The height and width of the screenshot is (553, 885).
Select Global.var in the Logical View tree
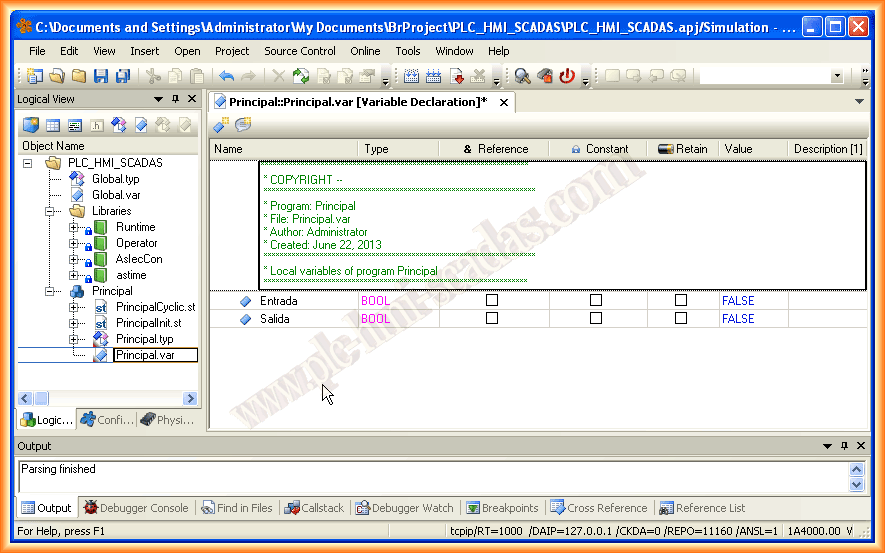tap(115, 195)
